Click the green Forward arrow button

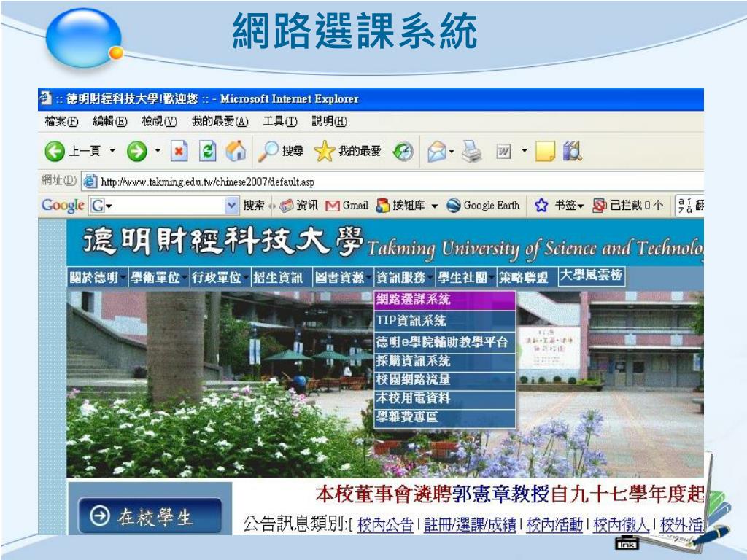pos(136,152)
